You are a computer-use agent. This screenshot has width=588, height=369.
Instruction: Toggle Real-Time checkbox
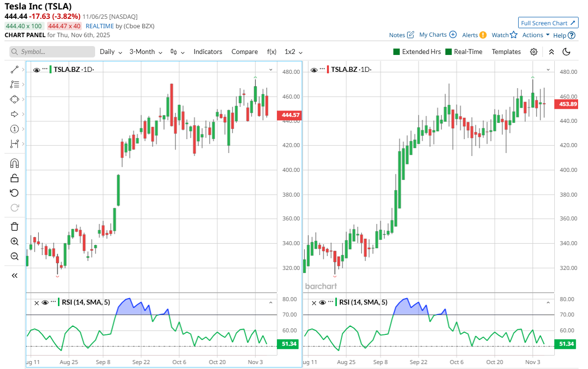(x=448, y=52)
